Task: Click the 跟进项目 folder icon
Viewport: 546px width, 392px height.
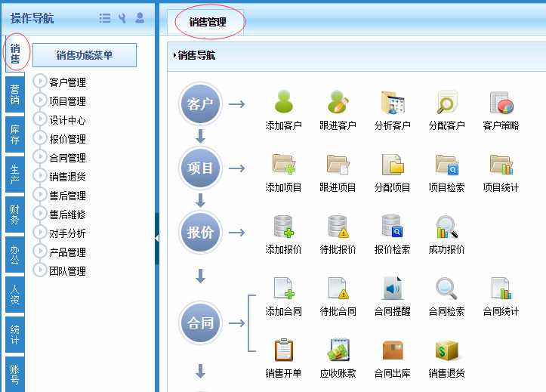Action: (338, 164)
